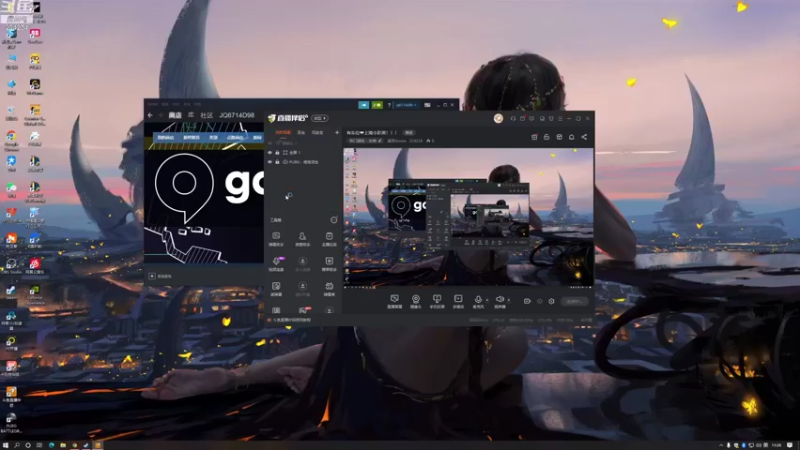
Task: Open the user avatar in 直播伴侣 title bar
Action: [498, 118]
